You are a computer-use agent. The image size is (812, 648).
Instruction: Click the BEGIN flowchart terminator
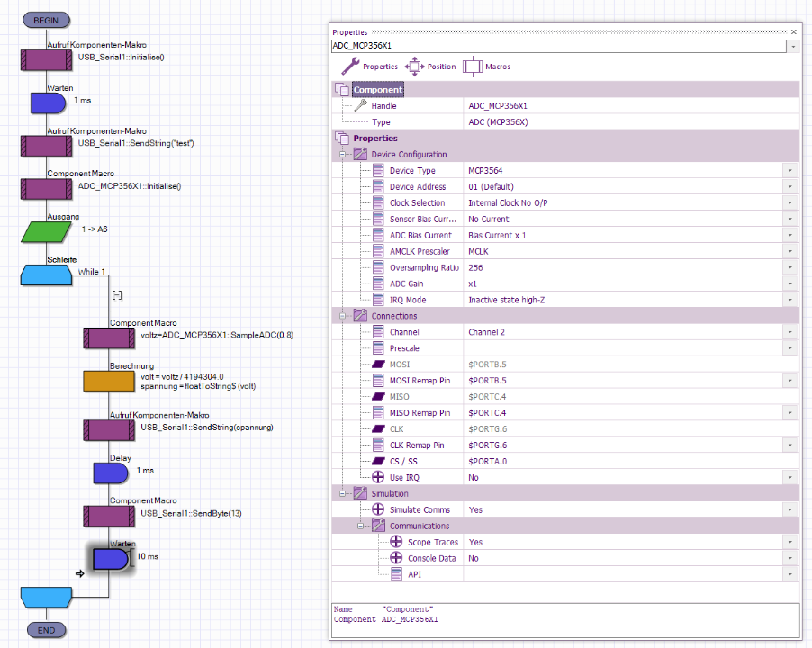tap(46, 20)
